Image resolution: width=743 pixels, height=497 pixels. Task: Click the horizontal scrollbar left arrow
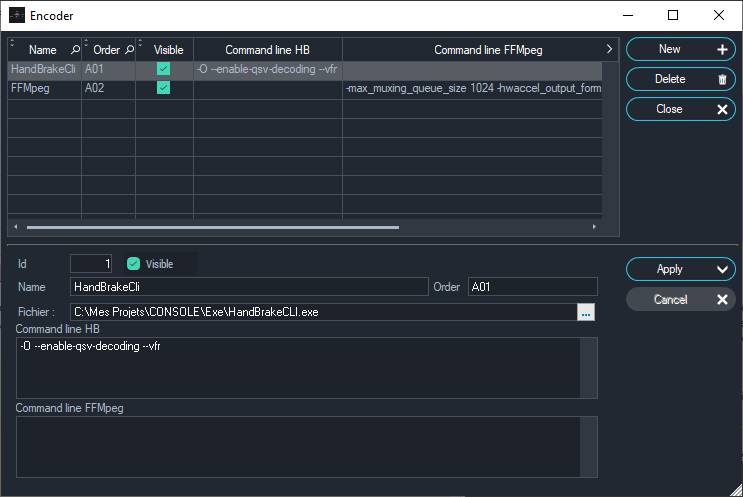[x=16, y=227]
